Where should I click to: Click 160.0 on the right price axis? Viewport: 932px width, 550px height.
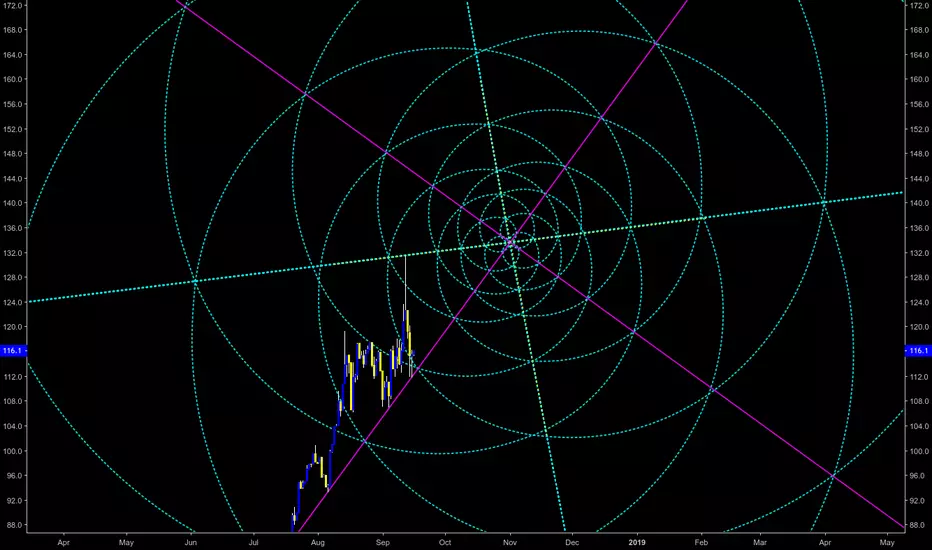pos(919,79)
